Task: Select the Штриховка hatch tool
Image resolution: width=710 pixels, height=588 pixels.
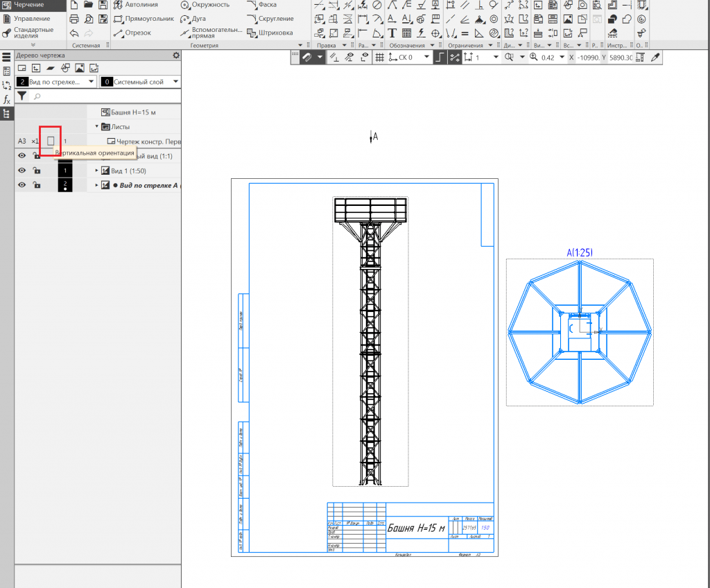Action: (x=270, y=33)
